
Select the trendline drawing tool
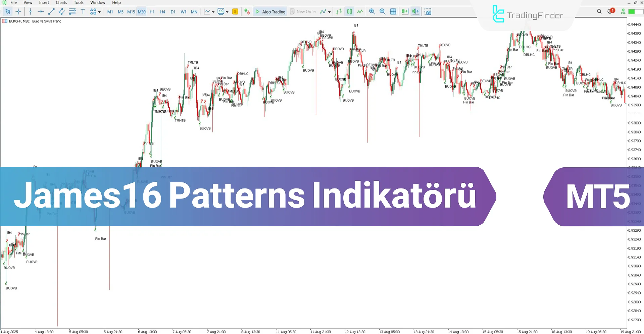pyautogui.click(x=51, y=11)
